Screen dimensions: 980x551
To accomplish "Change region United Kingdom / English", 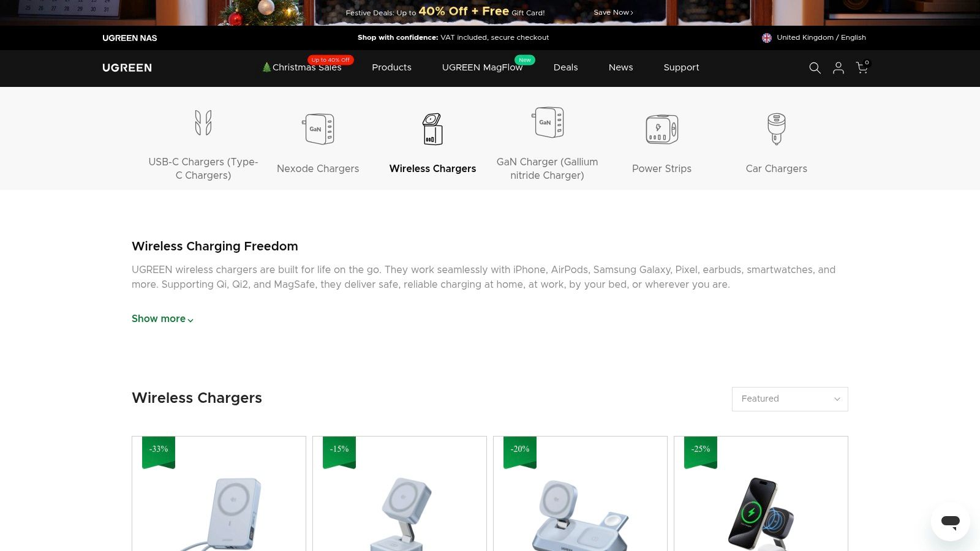I will coord(821,37).
